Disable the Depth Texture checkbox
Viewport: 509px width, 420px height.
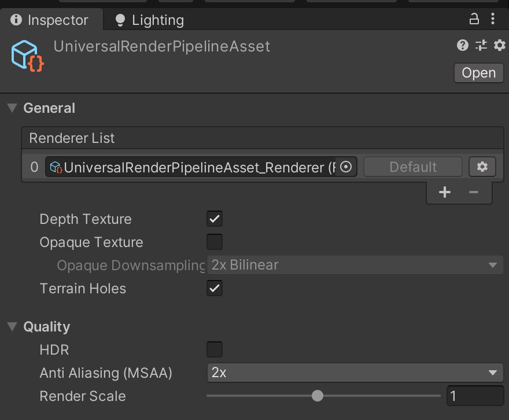[x=215, y=219]
